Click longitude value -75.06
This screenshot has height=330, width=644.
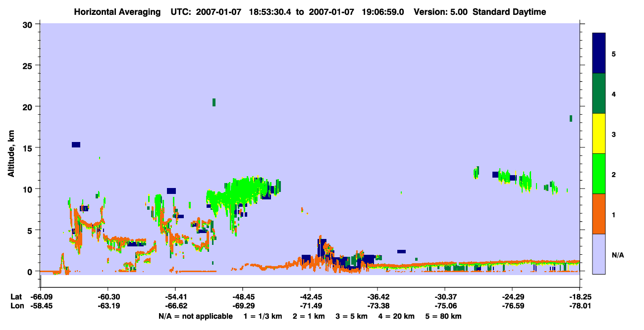(x=445, y=306)
